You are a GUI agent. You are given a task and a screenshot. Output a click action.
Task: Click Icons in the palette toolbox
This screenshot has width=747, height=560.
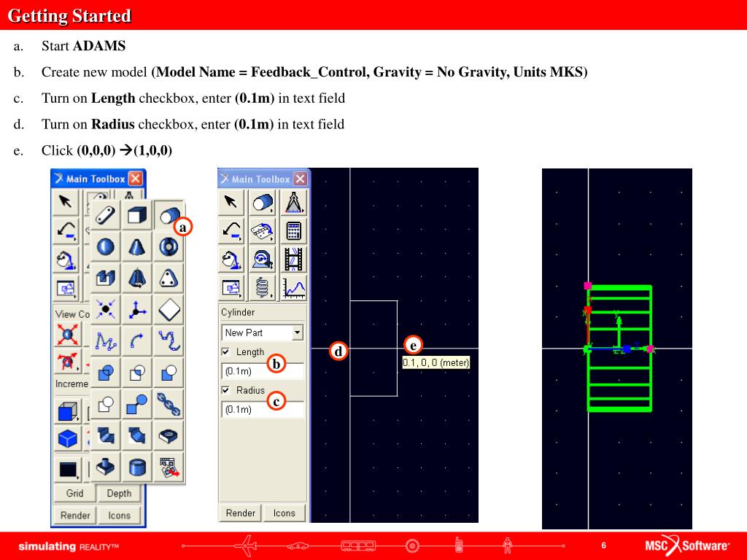(119, 516)
